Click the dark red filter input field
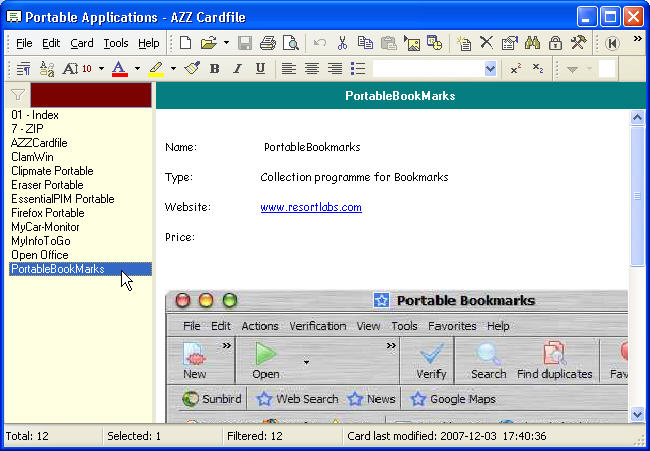 pos(91,95)
